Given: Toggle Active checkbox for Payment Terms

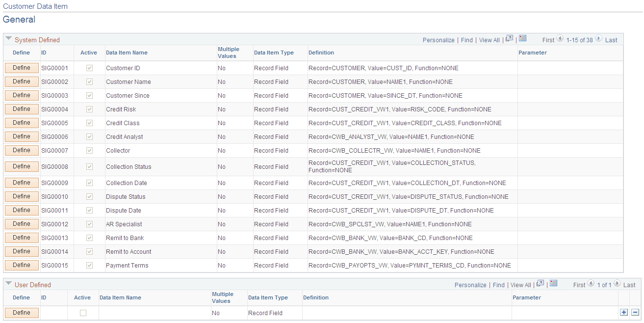Looking at the screenshot, I should (89, 265).
